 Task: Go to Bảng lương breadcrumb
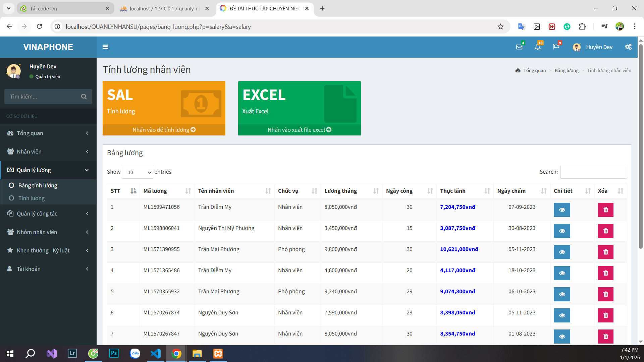(x=567, y=70)
